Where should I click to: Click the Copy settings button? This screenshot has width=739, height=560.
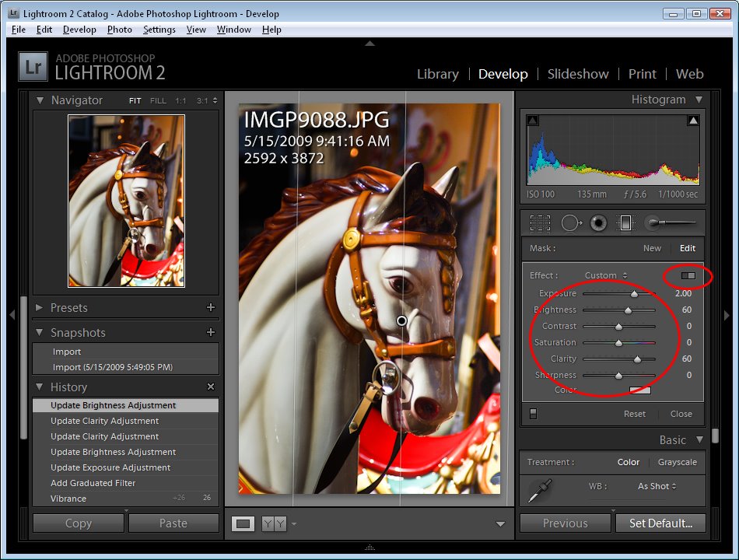point(79,523)
